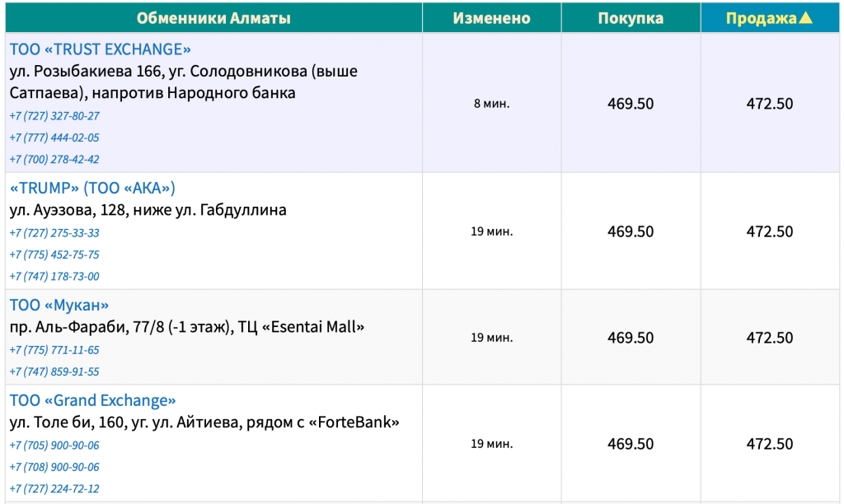
Task: Click phone number +7 (727) 224-72-12
Action: [x=54, y=489]
